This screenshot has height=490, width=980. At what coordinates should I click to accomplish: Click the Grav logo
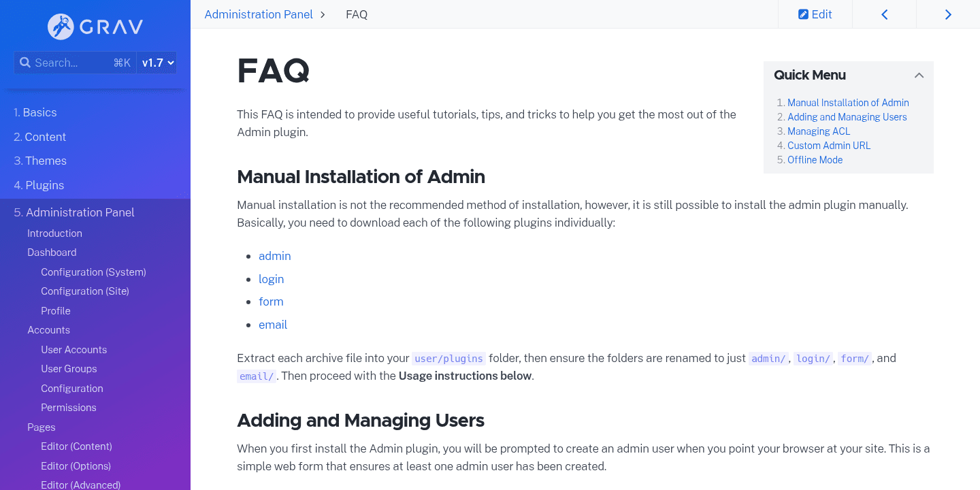[x=95, y=27]
